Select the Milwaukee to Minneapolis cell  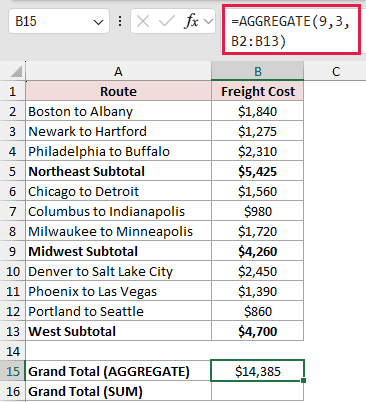[x=118, y=231]
